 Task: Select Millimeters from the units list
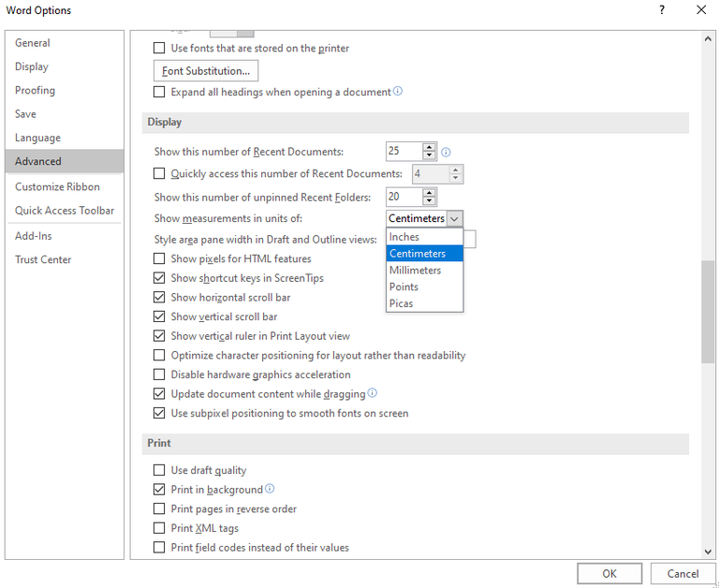tap(415, 271)
